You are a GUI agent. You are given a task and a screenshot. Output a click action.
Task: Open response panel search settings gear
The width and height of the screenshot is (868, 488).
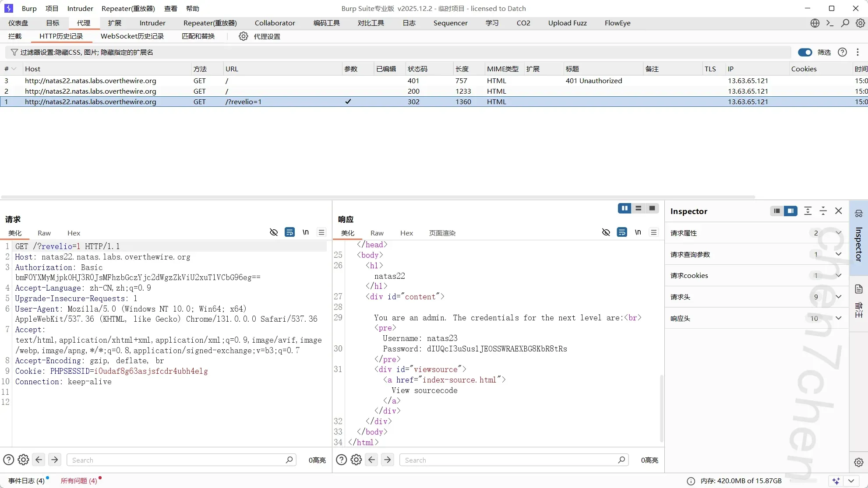pyautogui.click(x=356, y=460)
